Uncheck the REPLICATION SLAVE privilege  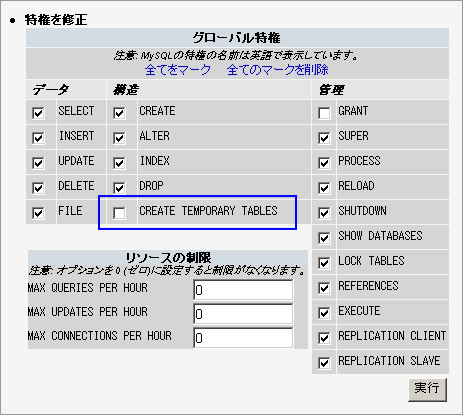(x=324, y=363)
